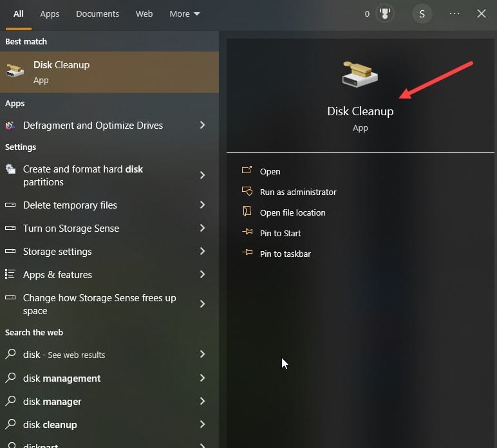Switch to the All tab
Image resolution: width=497 pixels, height=448 pixels.
point(19,14)
